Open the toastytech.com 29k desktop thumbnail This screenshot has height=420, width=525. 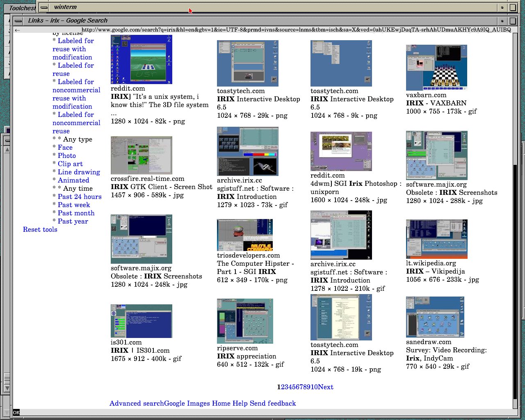point(247,63)
